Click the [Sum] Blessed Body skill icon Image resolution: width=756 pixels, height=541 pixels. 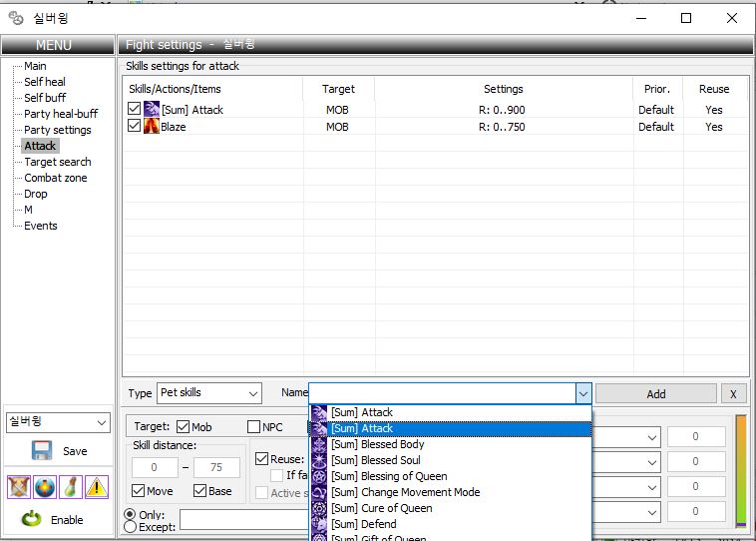(x=319, y=444)
